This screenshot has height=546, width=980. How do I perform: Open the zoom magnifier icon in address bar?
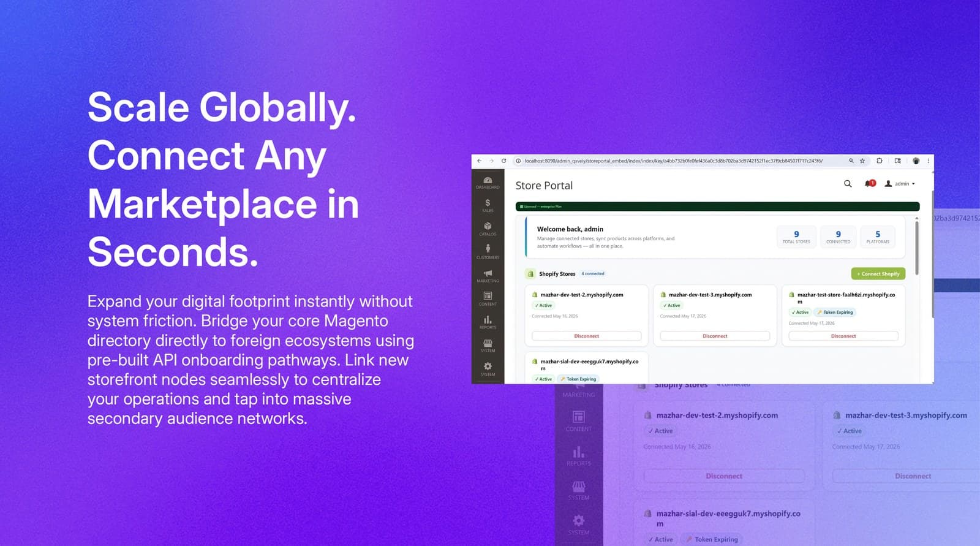pyautogui.click(x=851, y=161)
